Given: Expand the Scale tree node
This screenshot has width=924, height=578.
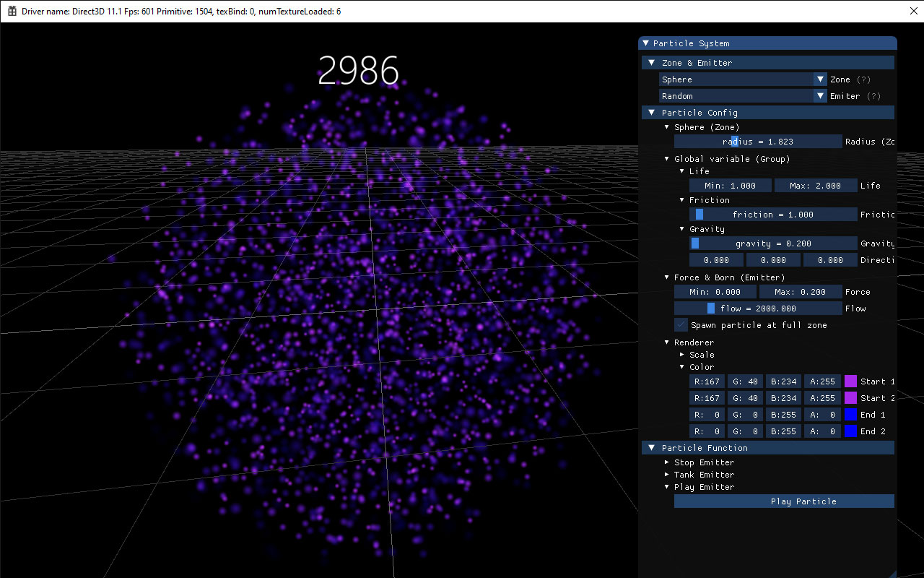Looking at the screenshot, I should point(682,355).
